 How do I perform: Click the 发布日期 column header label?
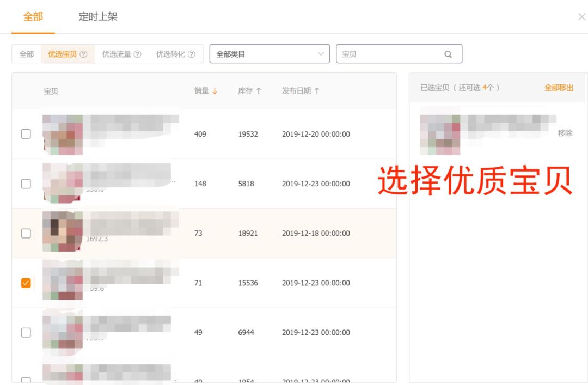[x=296, y=91]
